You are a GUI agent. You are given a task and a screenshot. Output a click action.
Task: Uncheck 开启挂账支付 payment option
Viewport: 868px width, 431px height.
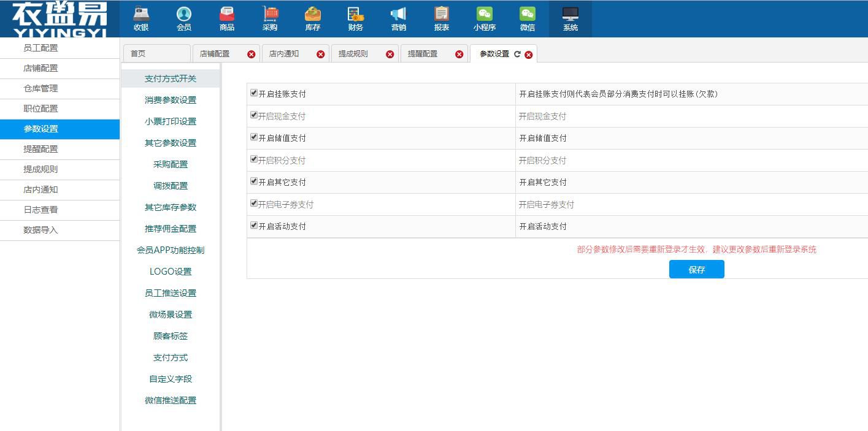tap(253, 93)
